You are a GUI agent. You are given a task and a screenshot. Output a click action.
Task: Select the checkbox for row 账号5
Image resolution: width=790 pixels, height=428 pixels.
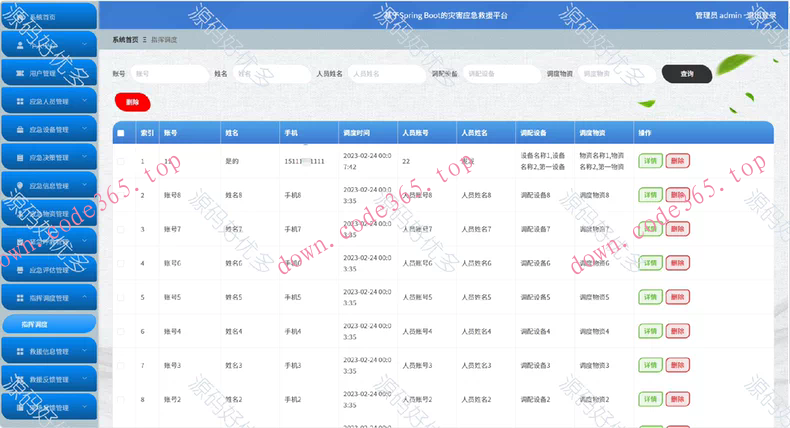pos(121,297)
